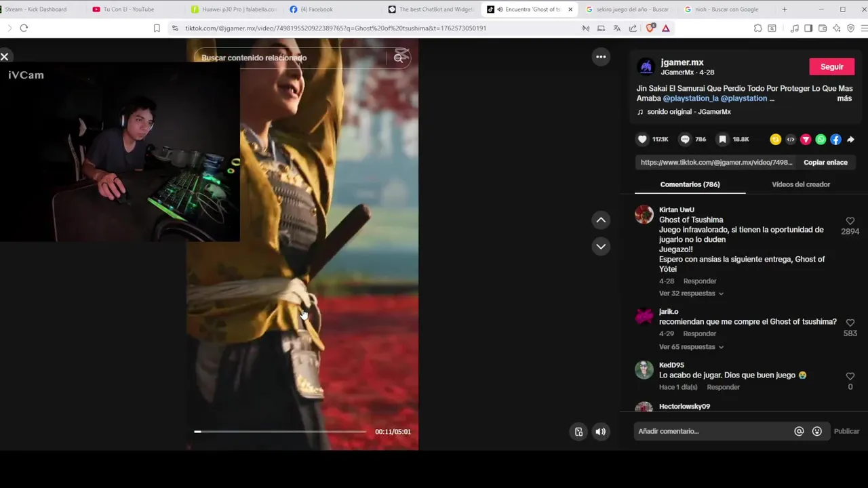Toggle the auto-scroll icon beside the volume button

pyautogui.click(x=578, y=432)
